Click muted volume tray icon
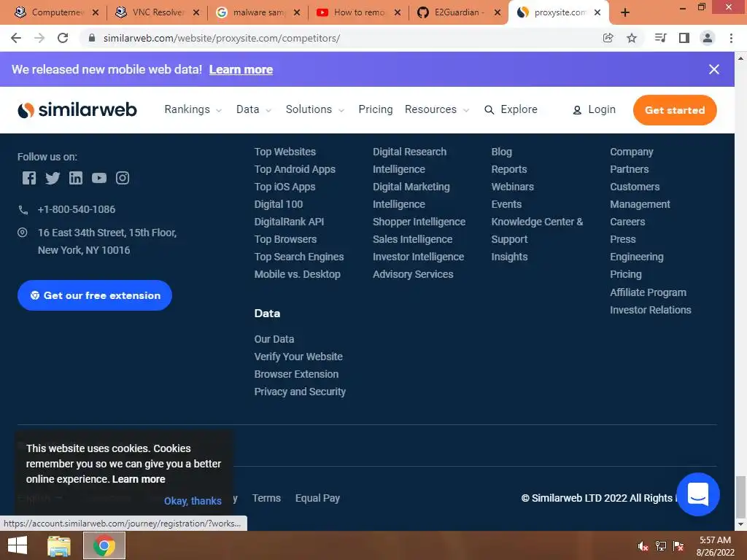Image resolution: width=747 pixels, height=560 pixels. pos(643,546)
